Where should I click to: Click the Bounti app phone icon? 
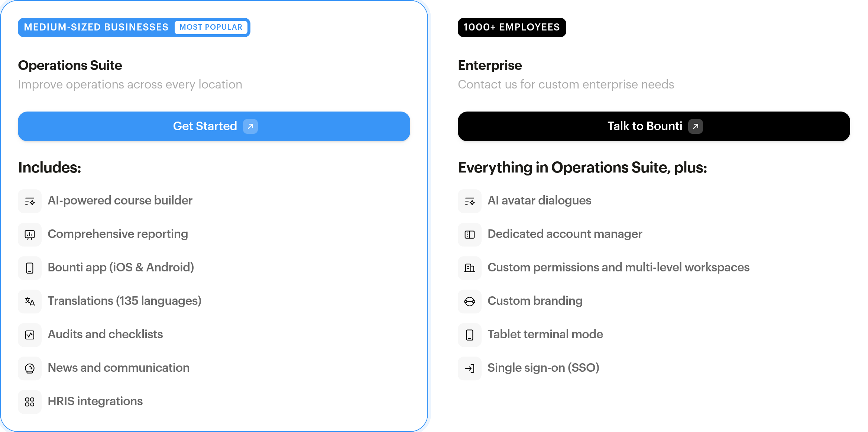coord(30,268)
